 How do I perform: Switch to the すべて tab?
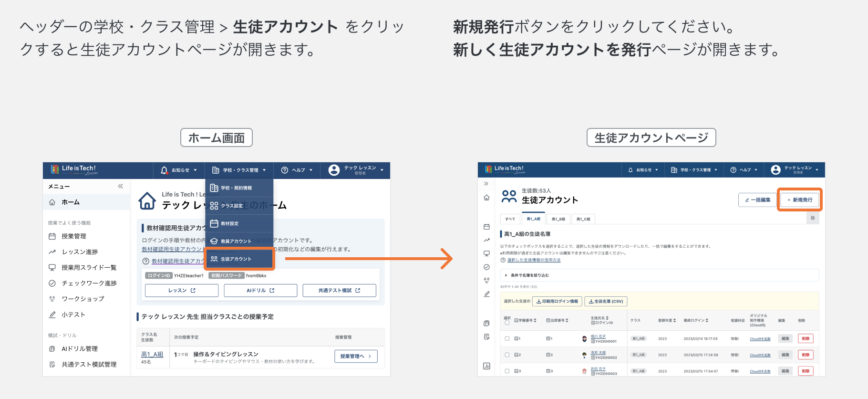click(x=510, y=219)
